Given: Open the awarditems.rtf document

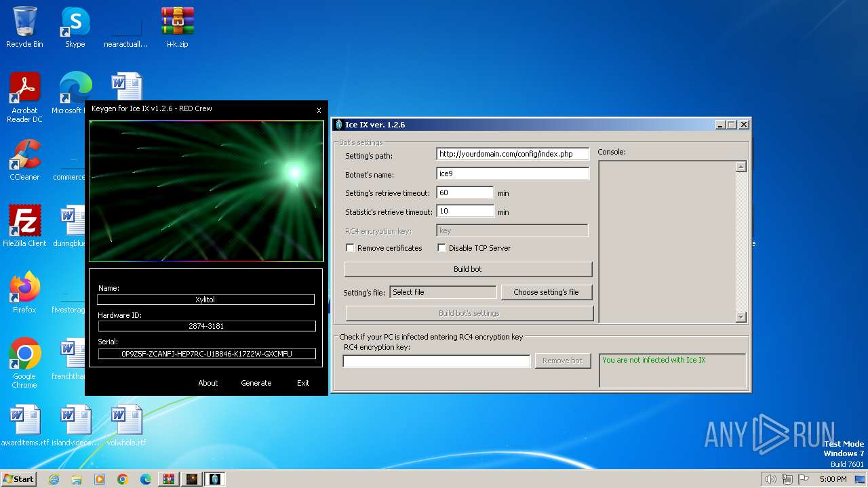Looking at the screenshot, I should (25, 426).
